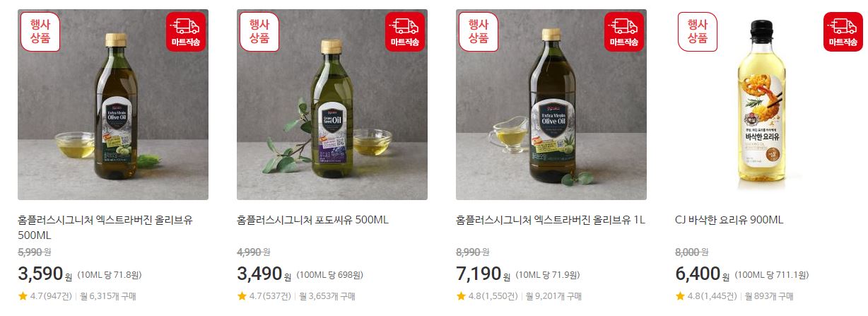Click 행사상품 badge on 1L olive oil
This screenshot has width=868, height=316.
[x=479, y=32]
